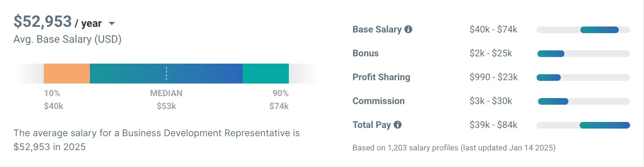Open the per-year pay period dropdown arrow
644x167 pixels.
pyautogui.click(x=112, y=24)
